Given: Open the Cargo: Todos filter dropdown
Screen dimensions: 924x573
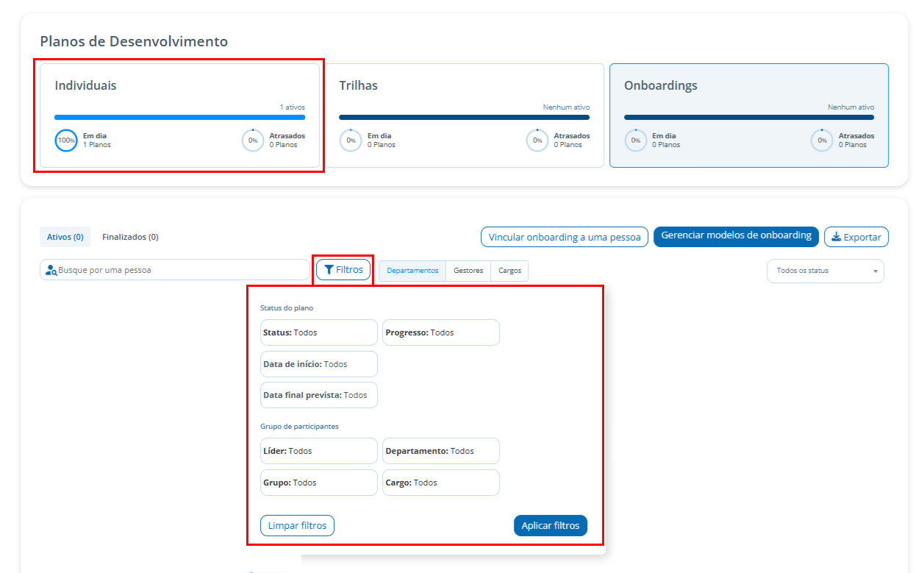Looking at the screenshot, I should [x=441, y=483].
